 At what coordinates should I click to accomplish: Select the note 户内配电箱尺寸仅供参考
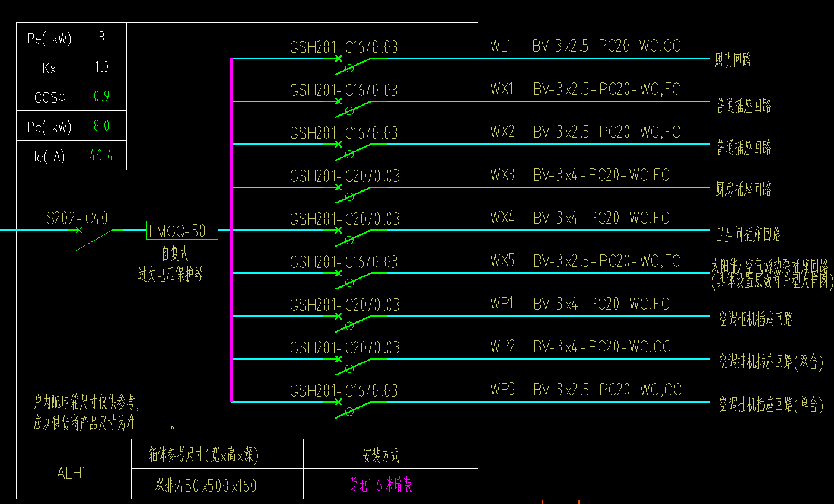(x=86, y=403)
